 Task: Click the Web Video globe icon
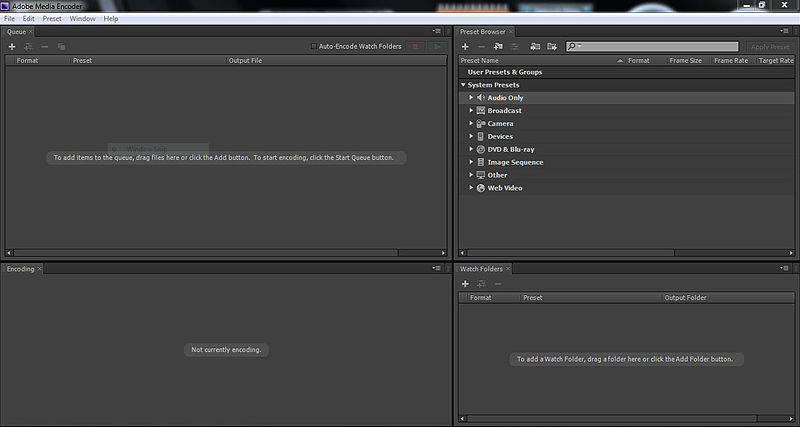pos(481,188)
